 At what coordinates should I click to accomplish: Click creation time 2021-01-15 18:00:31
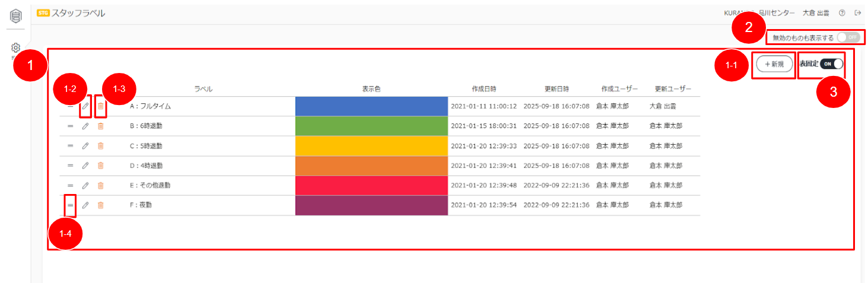484,126
